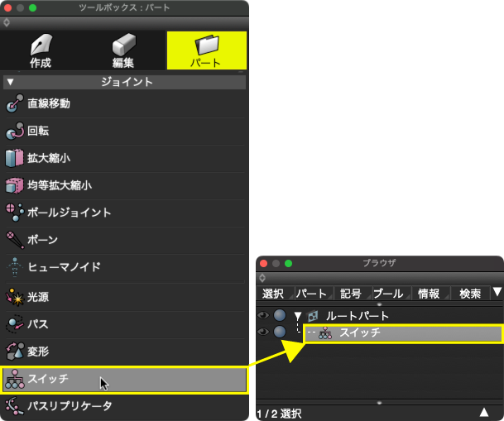Collapse the ジョイント section triangle
This screenshot has width=504, height=421.
9,83
